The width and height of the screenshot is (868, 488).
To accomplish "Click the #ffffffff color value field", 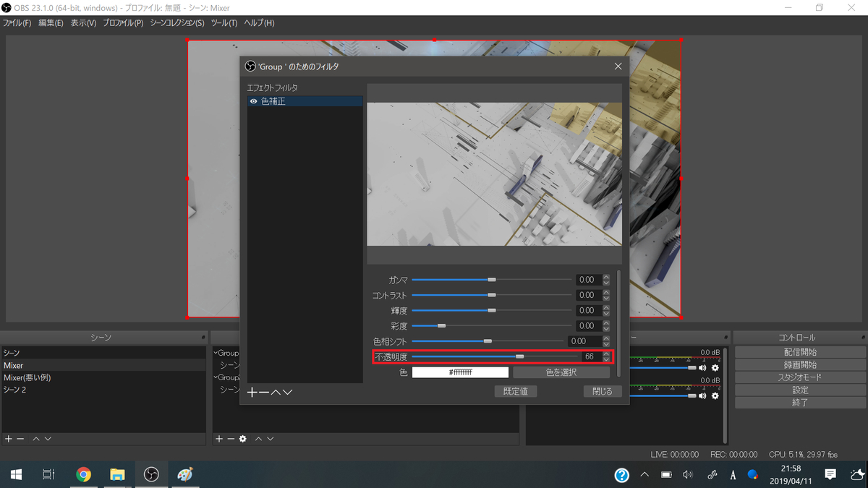I will point(461,372).
